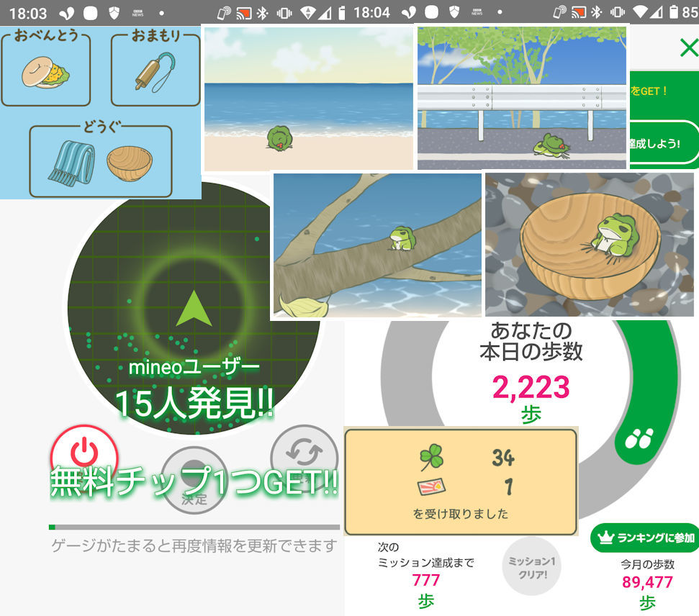This screenshot has height=616, width=699.
Task: Select the bagel sandwich under おべんとう
Action: 45,72
